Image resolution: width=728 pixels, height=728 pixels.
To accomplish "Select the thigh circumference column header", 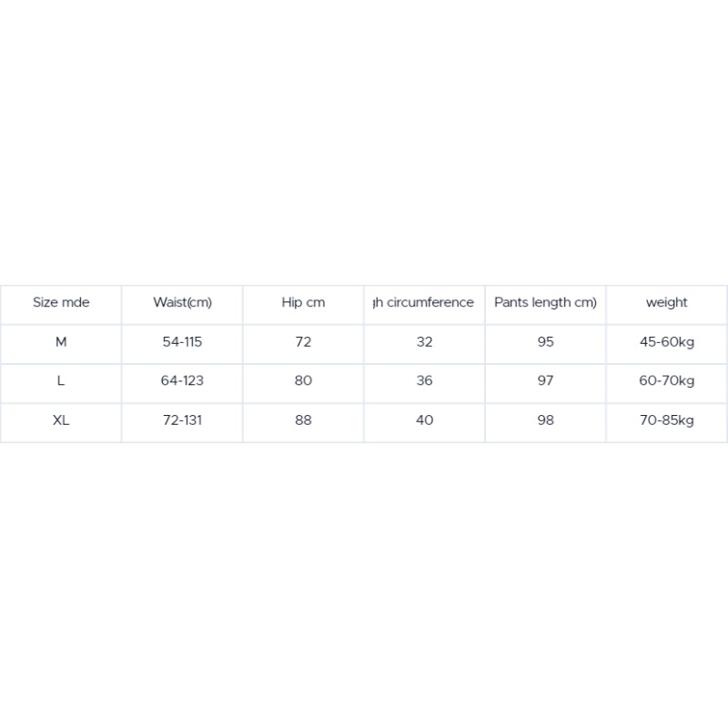I will 424,303.
